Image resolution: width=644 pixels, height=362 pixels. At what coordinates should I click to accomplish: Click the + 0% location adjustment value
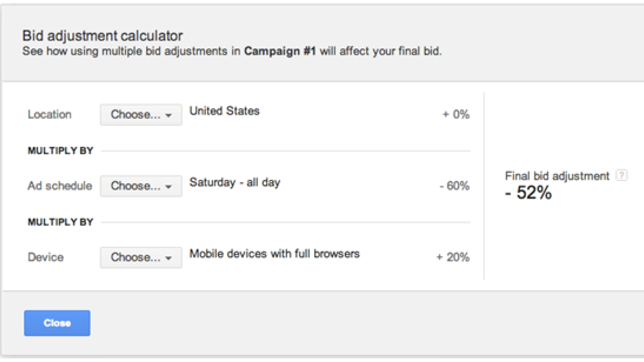(x=456, y=114)
